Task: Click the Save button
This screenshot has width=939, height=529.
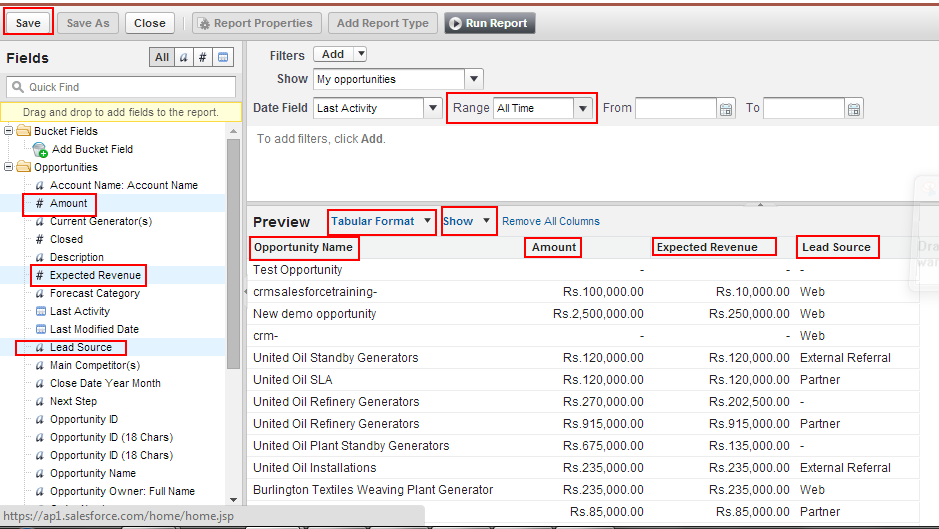Action: coord(28,23)
